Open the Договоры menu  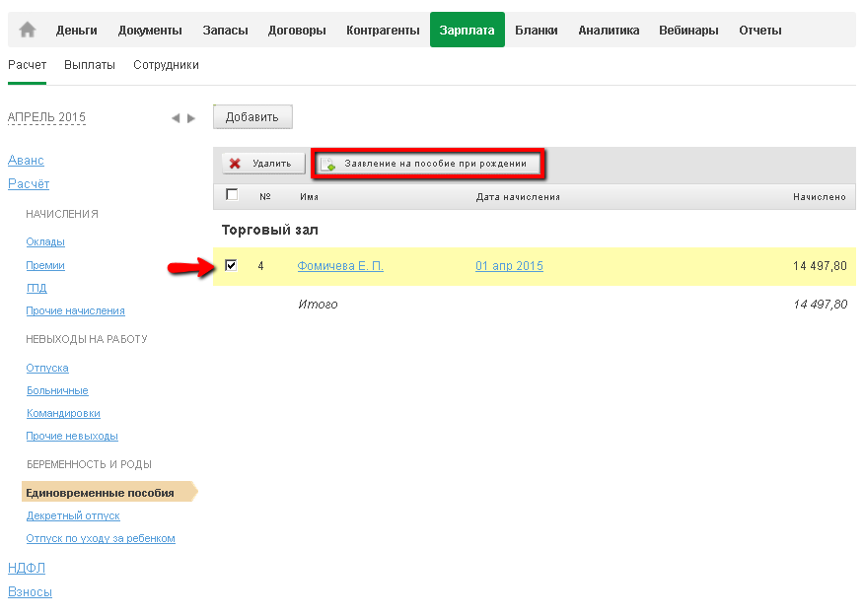tap(297, 31)
